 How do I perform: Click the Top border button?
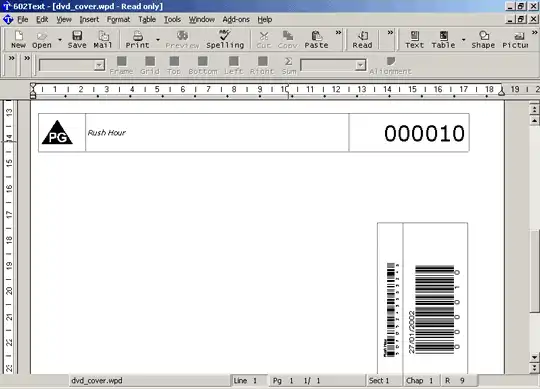(174, 65)
